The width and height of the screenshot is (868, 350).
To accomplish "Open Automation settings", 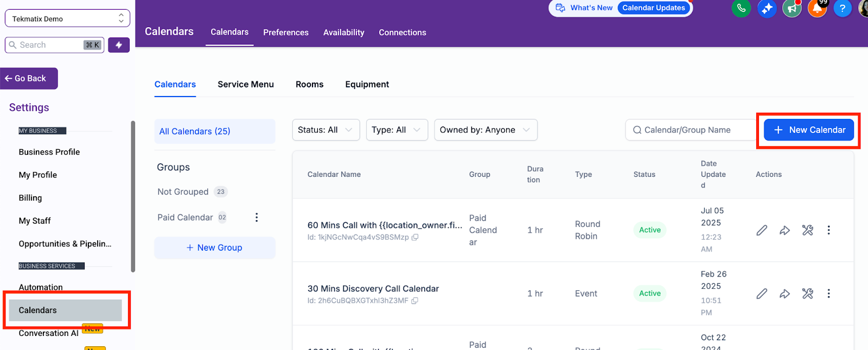I will pos(41,287).
